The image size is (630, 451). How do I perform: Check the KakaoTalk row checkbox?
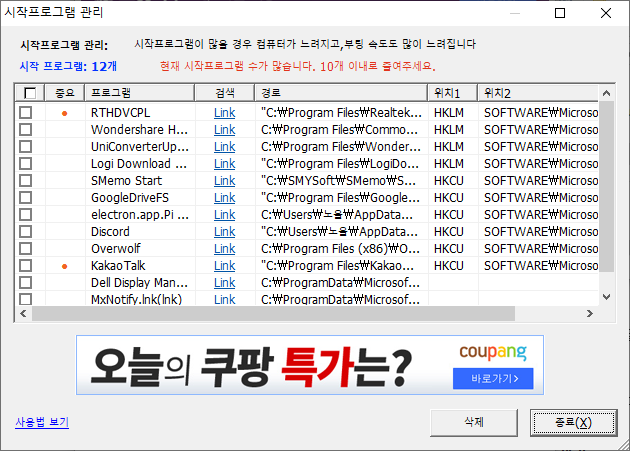(26, 266)
